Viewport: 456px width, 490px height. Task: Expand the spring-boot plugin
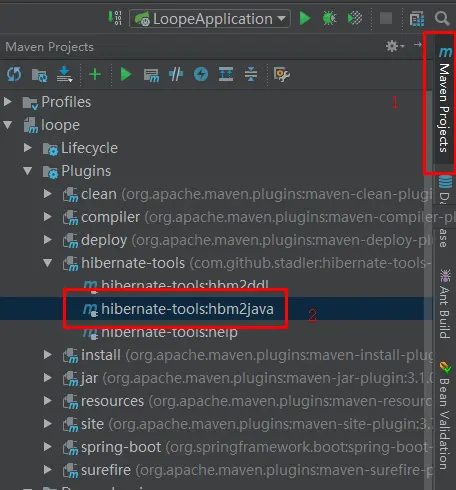pos(48,447)
